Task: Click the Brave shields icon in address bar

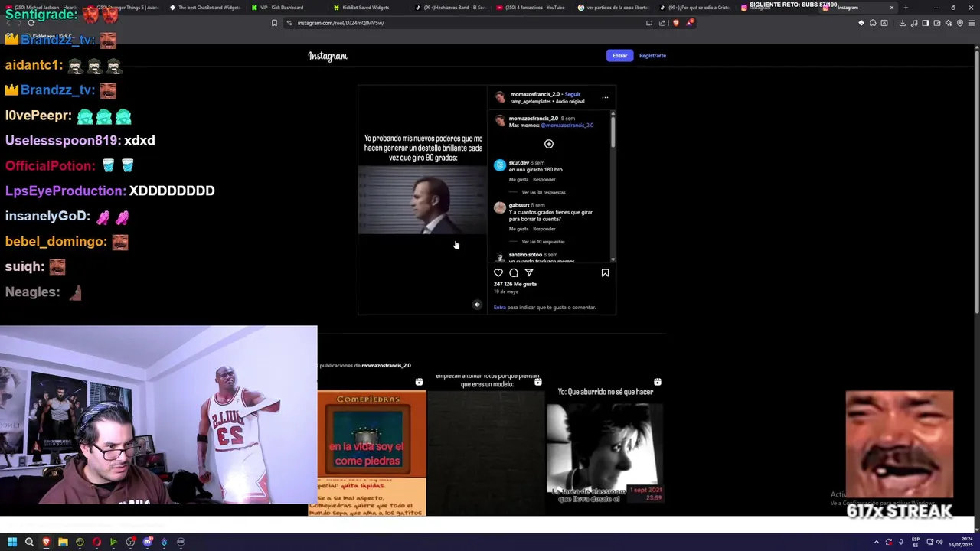Action: point(675,23)
